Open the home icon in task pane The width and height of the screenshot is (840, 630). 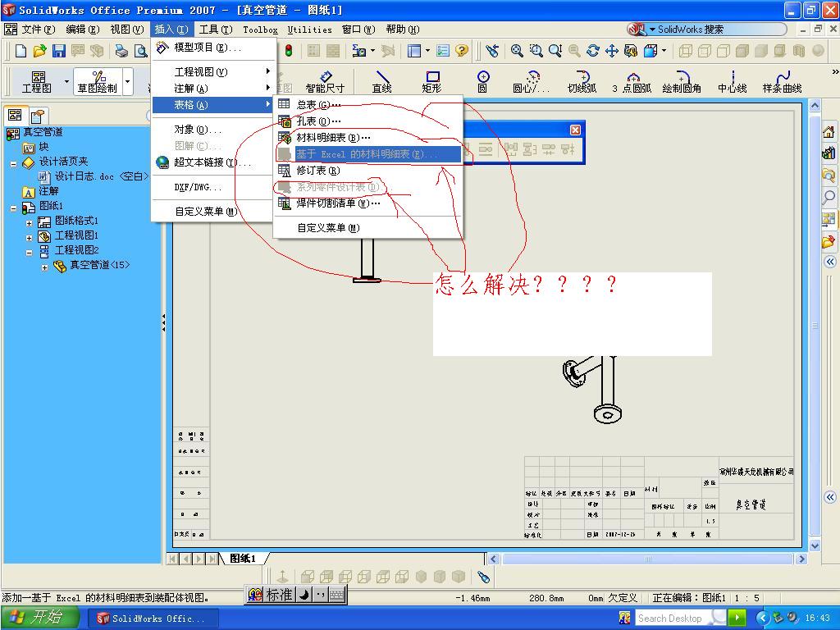pyautogui.click(x=829, y=132)
